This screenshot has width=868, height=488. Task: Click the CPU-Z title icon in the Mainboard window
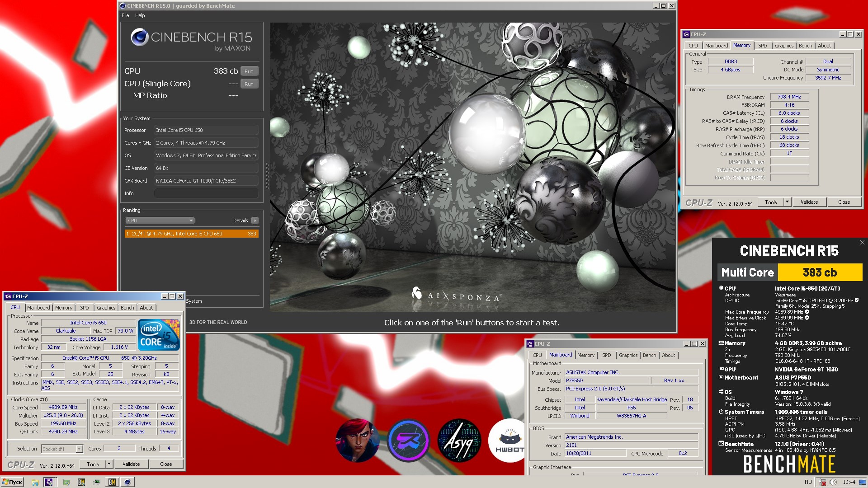point(531,344)
